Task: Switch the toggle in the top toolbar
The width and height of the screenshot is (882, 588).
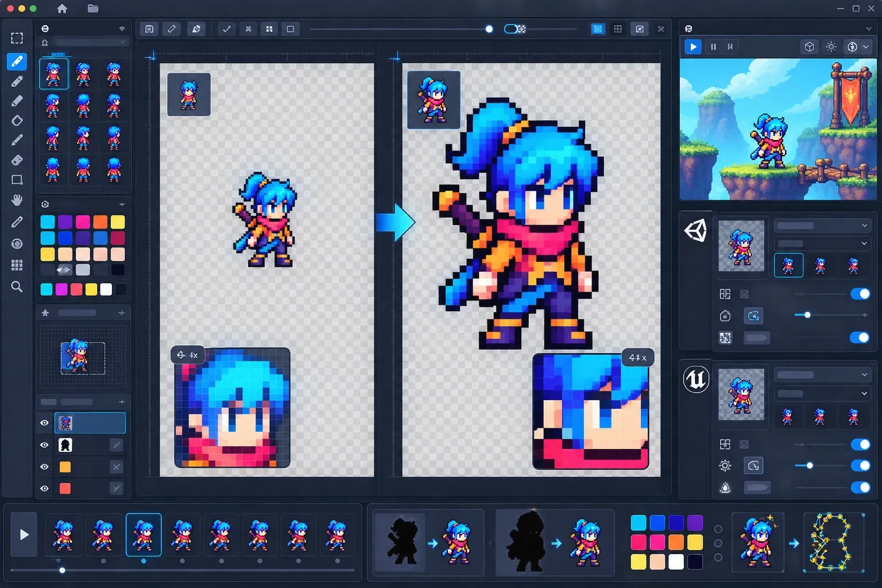Action: pos(514,29)
